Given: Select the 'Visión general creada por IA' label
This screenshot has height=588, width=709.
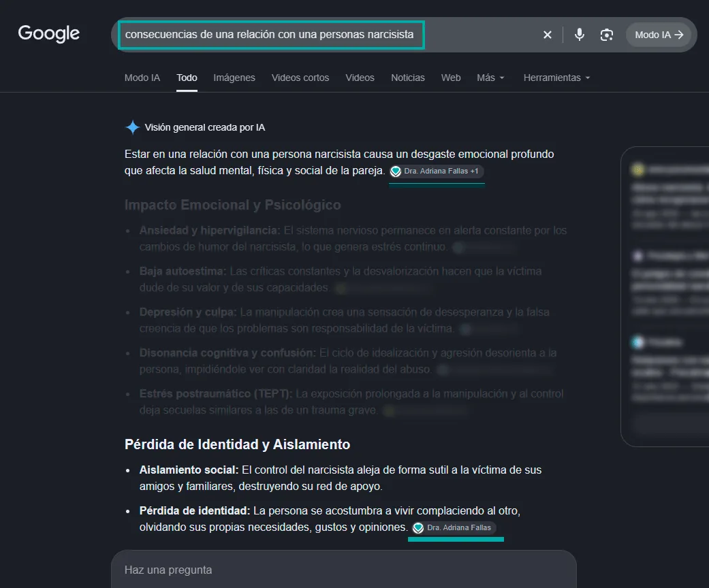Looking at the screenshot, I should coord(205,127).
